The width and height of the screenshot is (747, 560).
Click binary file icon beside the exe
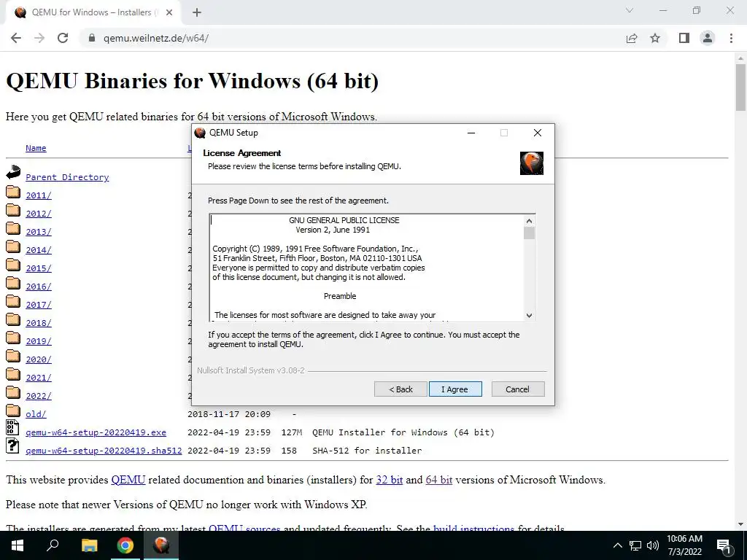12,427
